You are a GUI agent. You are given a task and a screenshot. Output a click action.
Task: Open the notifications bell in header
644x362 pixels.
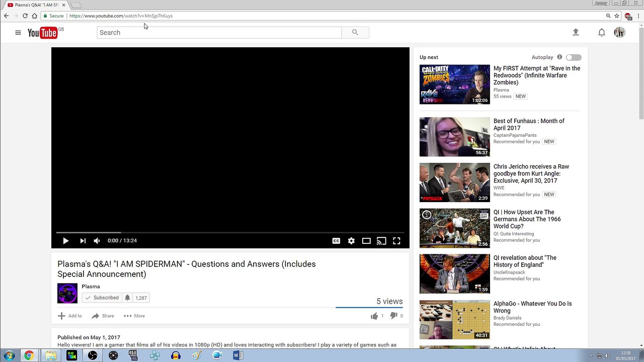tap(601, 33)
